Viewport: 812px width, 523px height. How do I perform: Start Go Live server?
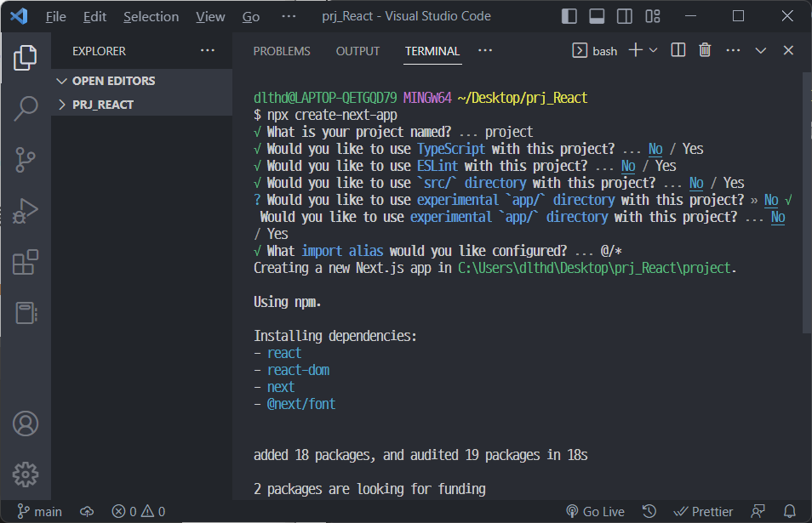click(596, 512)
